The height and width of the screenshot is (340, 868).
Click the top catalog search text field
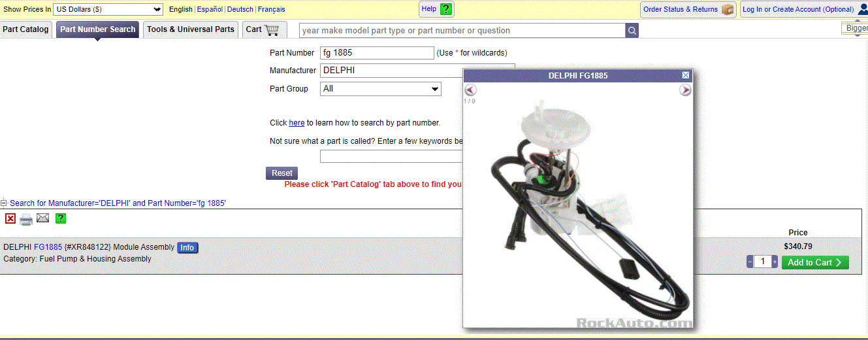point(462,30)
